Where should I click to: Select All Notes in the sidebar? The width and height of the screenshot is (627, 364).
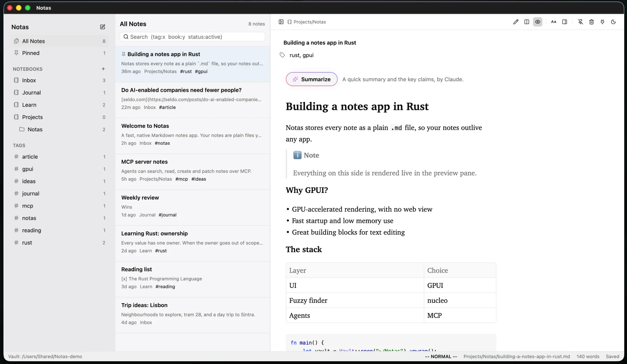(60, 41)
